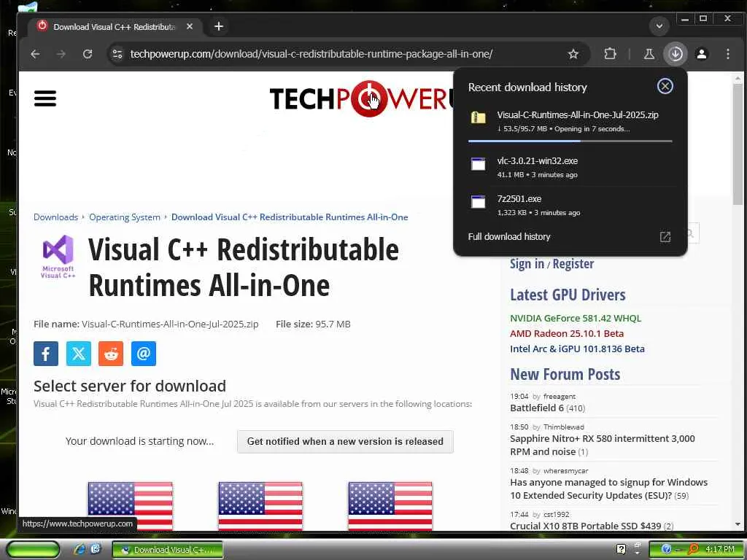
Task: Close the Recent download history popup
Action: [665, 86]
